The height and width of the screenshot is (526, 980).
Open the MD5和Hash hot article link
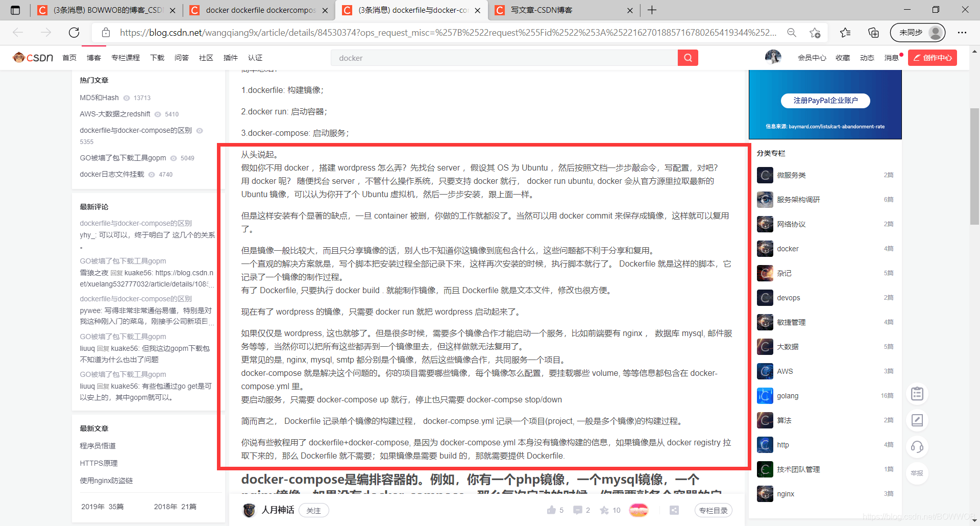click(99, 97)
